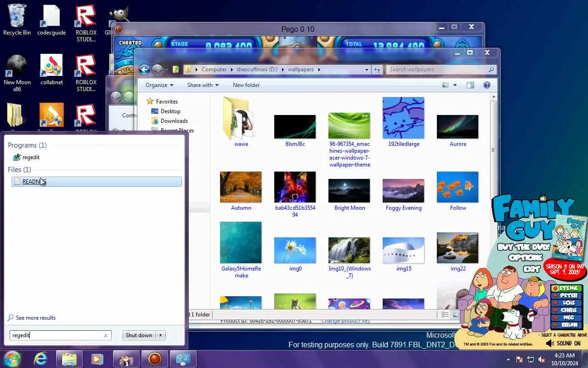Open New Moon x86 desktop shortcut

point(17,73)
